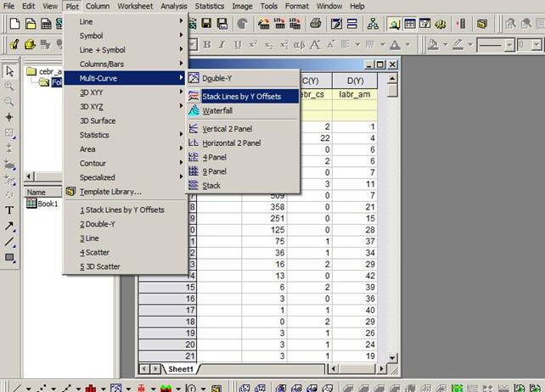Click the first Import ASCII icon
This screenshot has width=545, height=392.
(264, 24)
